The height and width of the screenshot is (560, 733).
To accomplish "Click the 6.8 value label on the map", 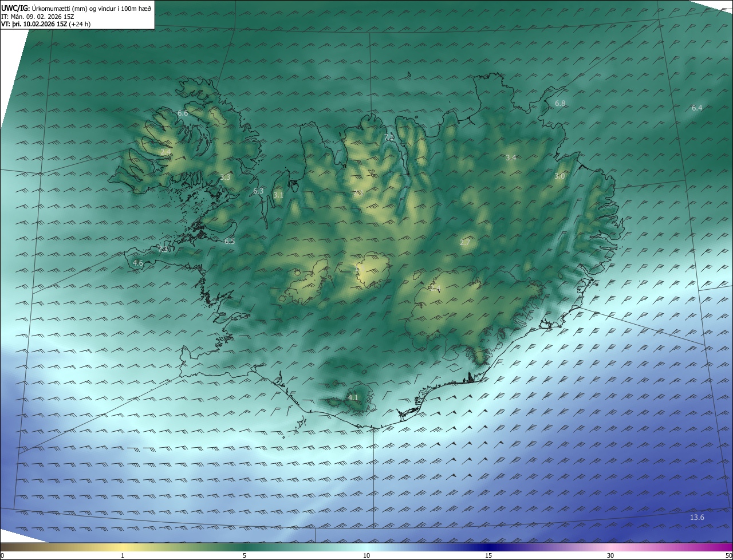I will pos(560,104).
